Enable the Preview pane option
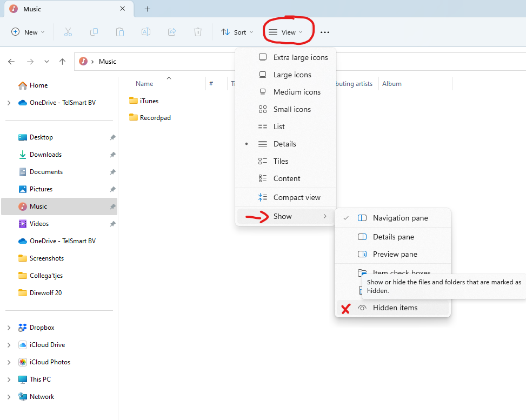This screenshot has height=420, width=526. (395, 254)
